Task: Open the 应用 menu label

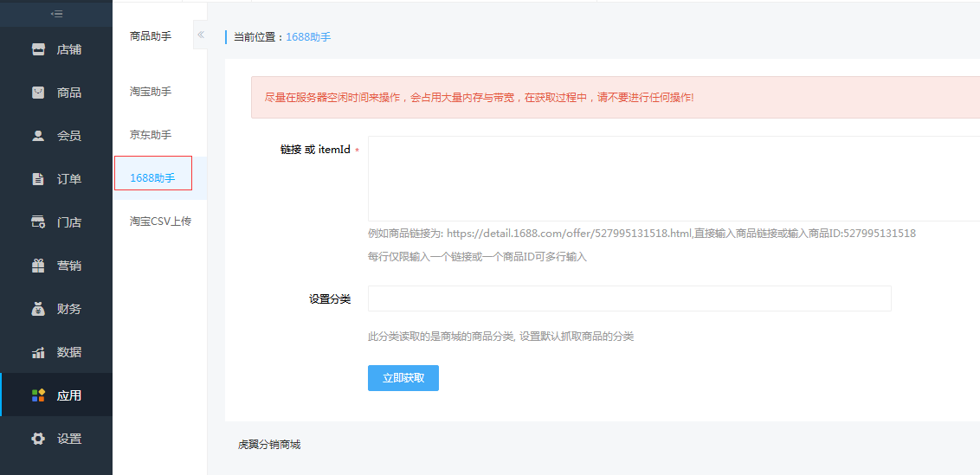Action: (68, 395)
